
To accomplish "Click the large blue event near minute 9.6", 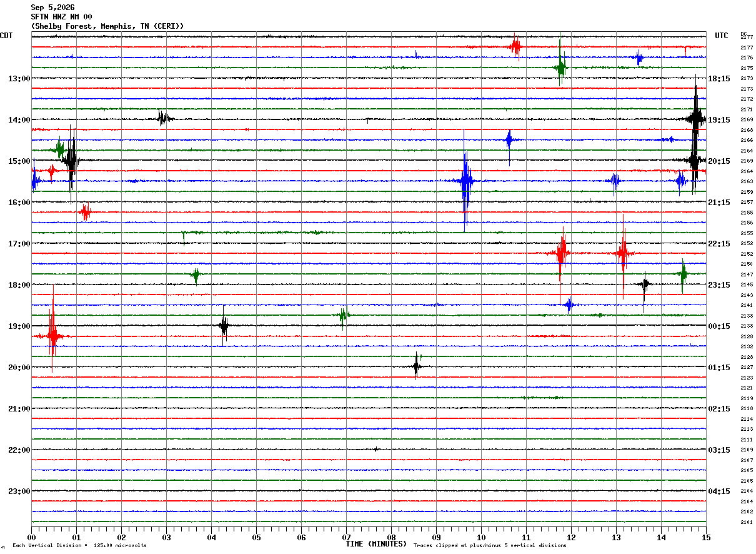I will [465, 181].
